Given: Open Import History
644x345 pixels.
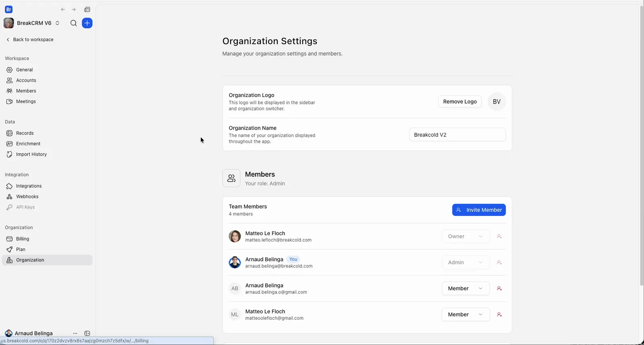Looking at the screenshot, I should pyautogui.click(x=47, y=154).
